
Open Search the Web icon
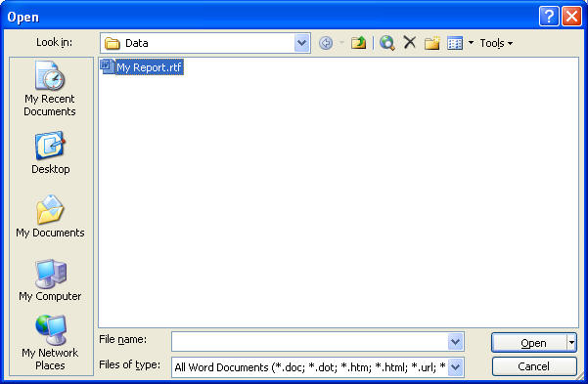click(387, 43)
